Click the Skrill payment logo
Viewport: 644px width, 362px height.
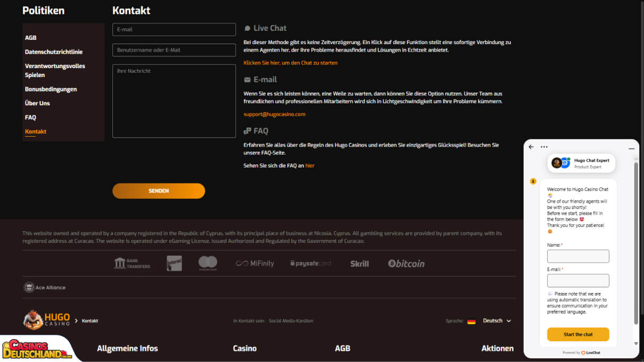click(x=359, y=264)
